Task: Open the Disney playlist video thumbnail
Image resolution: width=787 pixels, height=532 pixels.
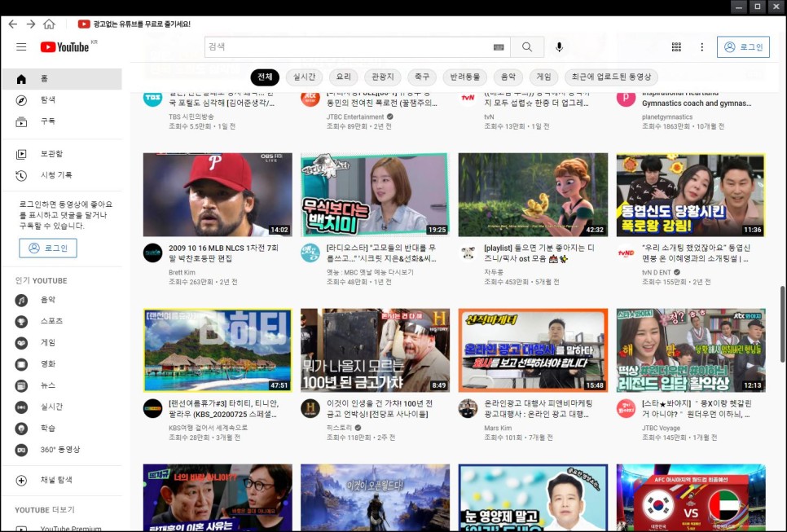Action: click(533, 195)
